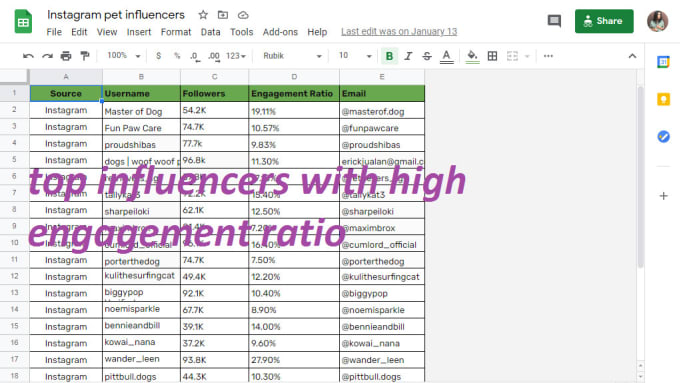Open Last edit was on January 13 link
The height and width of the screenshot is (383, 680).
pyautogui.click(x=399, y=32)
